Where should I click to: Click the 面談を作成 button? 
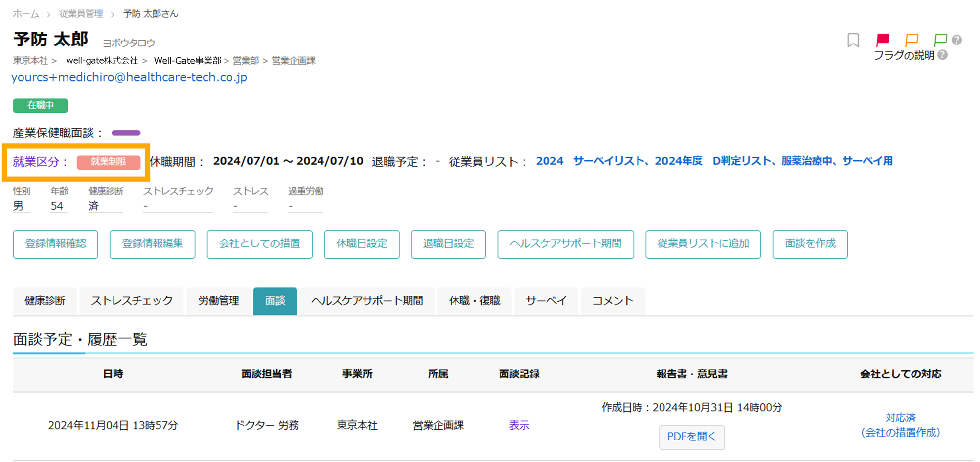810,244
